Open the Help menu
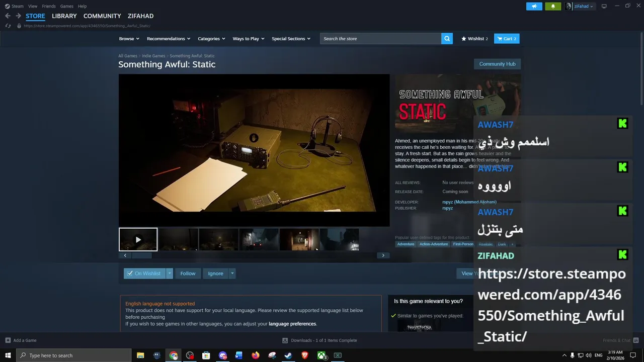 tap(82, 6)
